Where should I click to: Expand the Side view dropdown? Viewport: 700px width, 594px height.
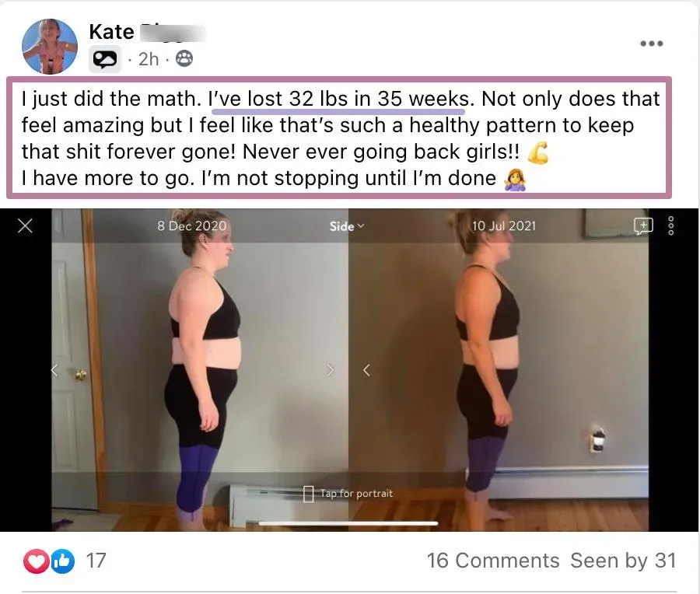(347, 226)
